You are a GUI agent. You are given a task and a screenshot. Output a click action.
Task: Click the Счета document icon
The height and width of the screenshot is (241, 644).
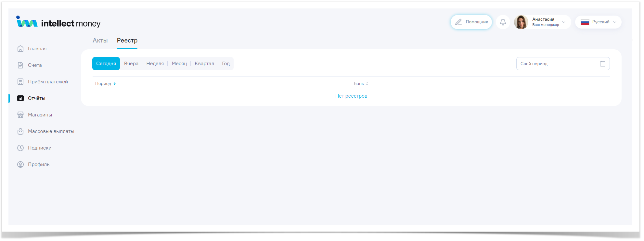click(20, 65)
